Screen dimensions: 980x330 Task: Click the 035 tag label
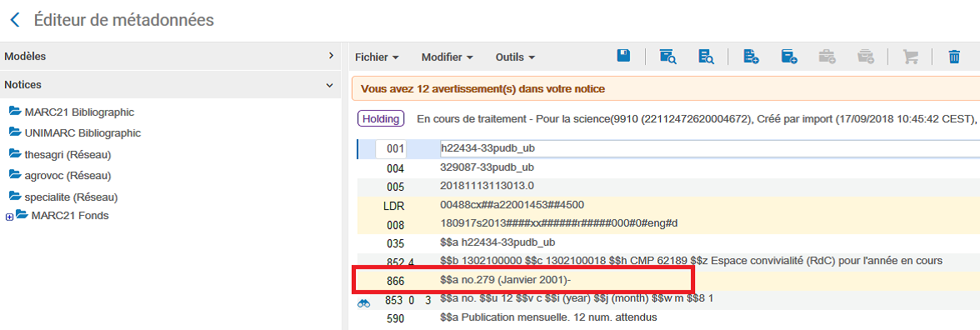tap(395, 243)
